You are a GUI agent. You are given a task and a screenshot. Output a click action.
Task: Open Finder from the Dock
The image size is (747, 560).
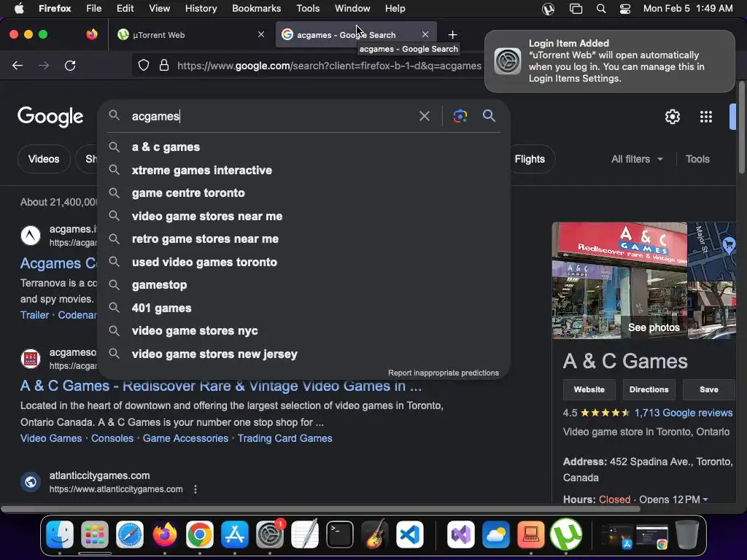click(x=60, y=534)
